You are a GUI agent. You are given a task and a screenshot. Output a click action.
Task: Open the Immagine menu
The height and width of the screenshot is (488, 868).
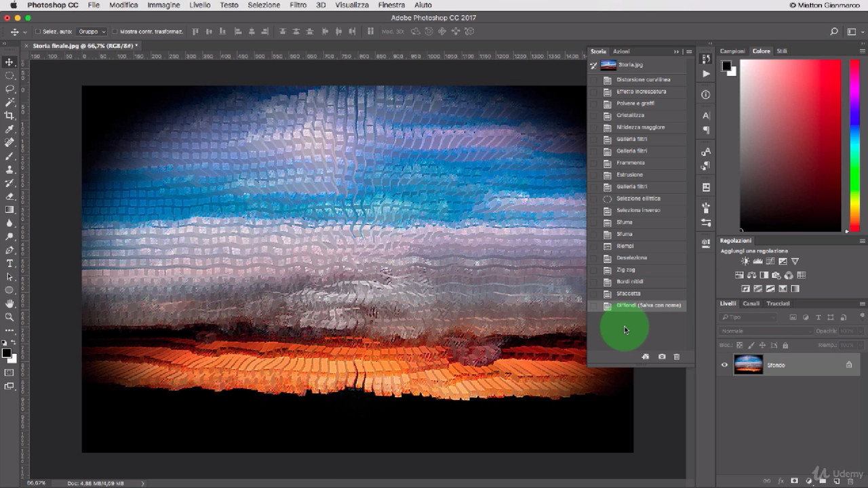click(163, 5)
